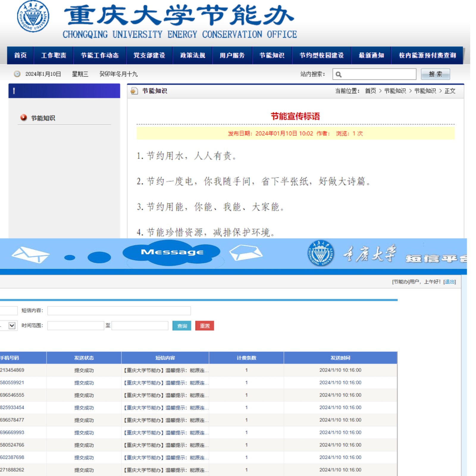476x476 pixels.
Task: Click the article title 节能宣传标语
Action: click(295, 116)
